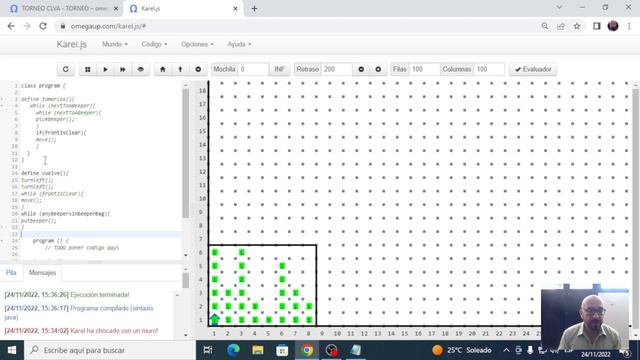640x360 pixels.
Task: Click the round icon after the up arrow
Action: point(198,69)
